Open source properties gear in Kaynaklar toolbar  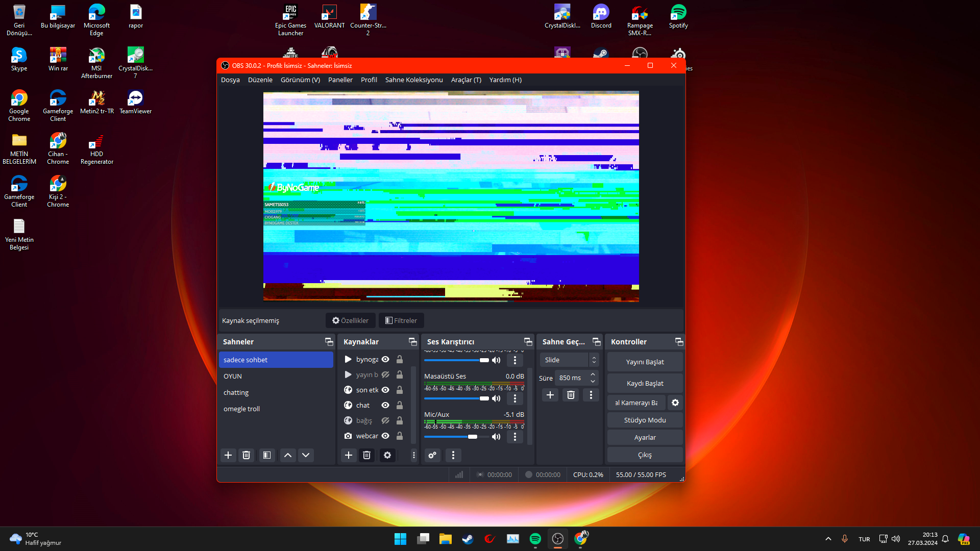(x=387, y=455)
